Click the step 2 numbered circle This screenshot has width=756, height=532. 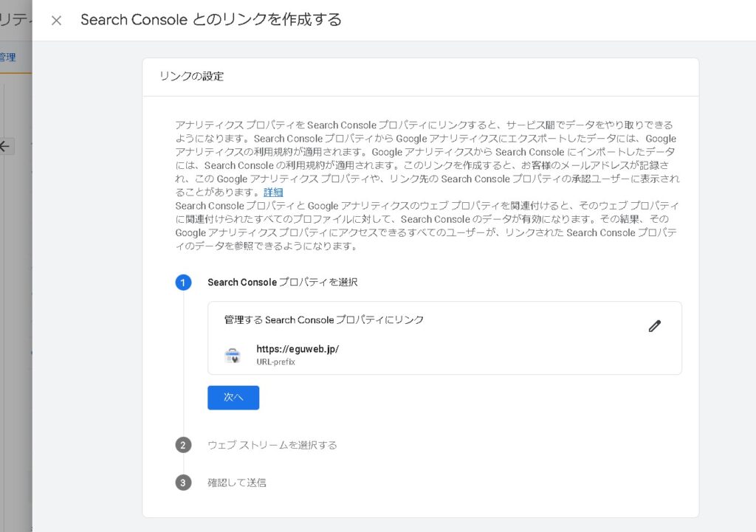(183, 445)
